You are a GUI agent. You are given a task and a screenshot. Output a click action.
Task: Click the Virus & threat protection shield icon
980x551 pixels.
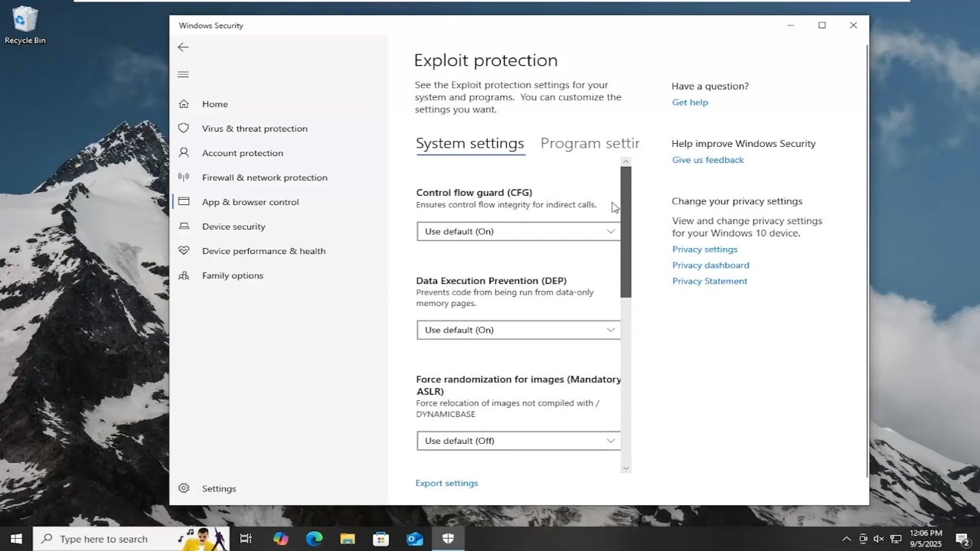click(x=184, y=129)
